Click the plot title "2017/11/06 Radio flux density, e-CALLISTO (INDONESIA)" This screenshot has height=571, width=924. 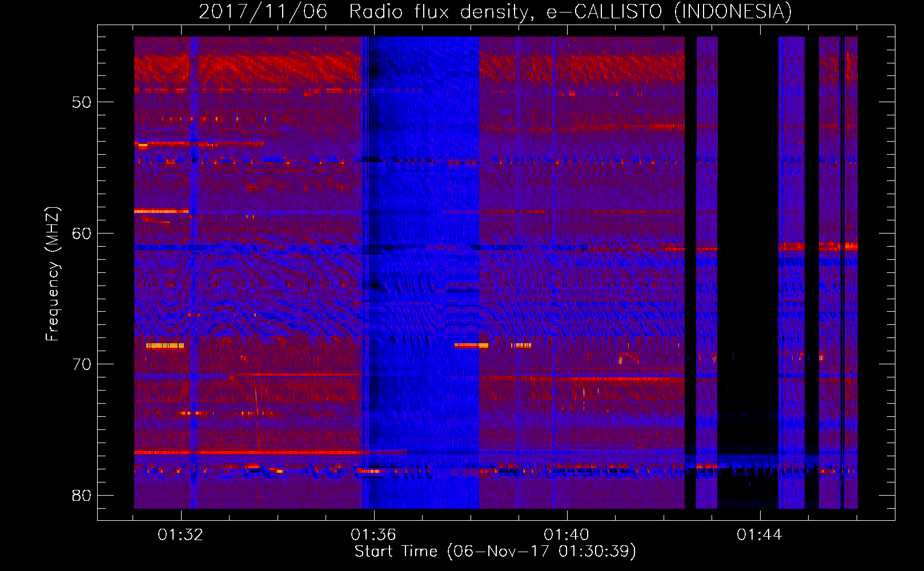[495, 11]
